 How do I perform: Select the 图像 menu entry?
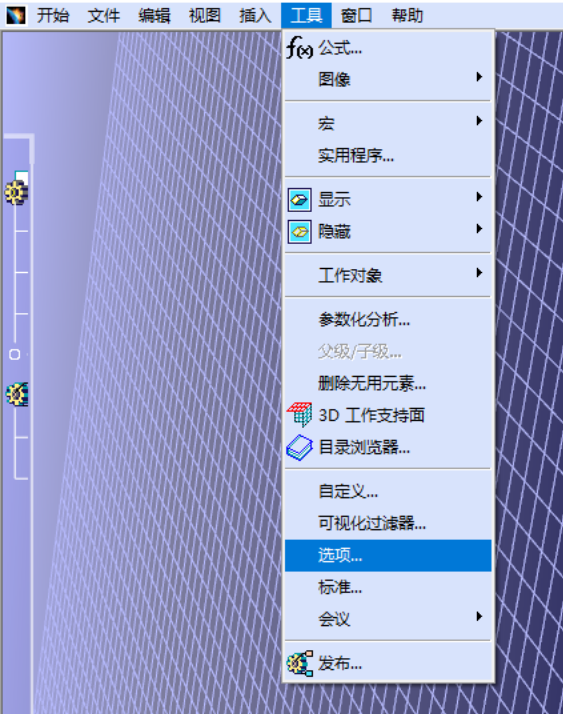pos(388,79)
